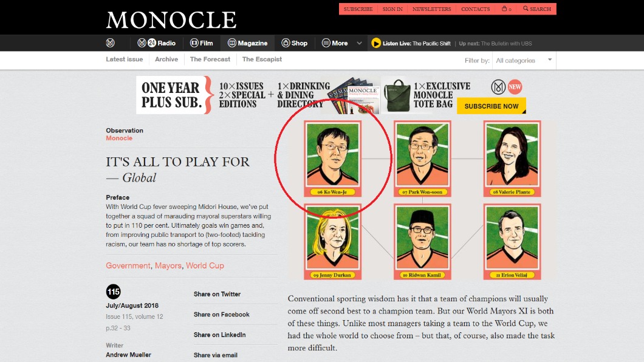The image size is (644, 362).
Task: Click the Monocle M badge in banner
Action: (x=498, y=87)
